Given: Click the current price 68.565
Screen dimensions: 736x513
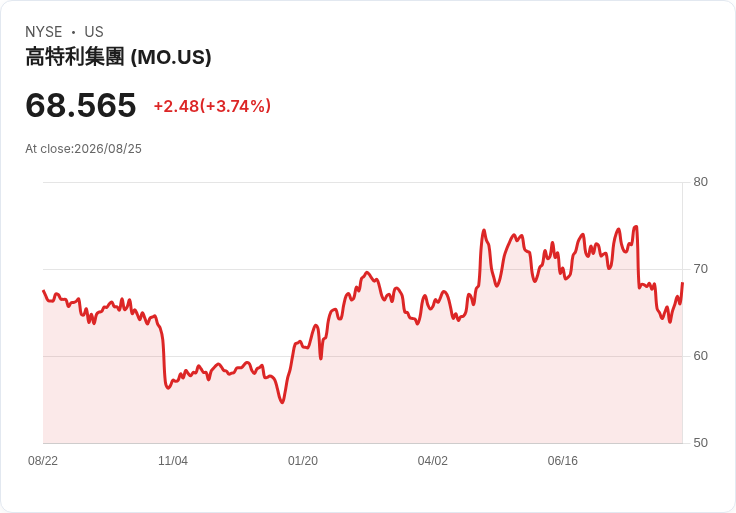Looking at the screenshot, I should point(81,105).
